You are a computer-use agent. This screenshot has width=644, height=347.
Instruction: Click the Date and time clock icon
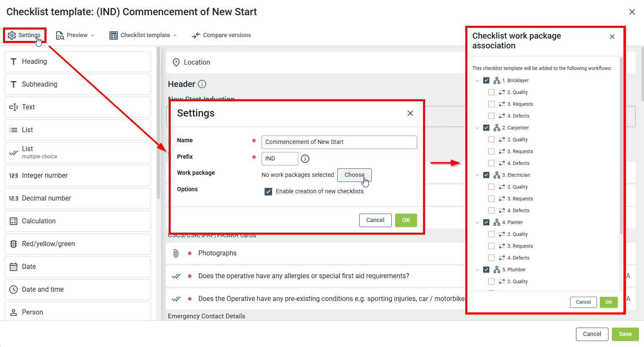tap(14, 290)
